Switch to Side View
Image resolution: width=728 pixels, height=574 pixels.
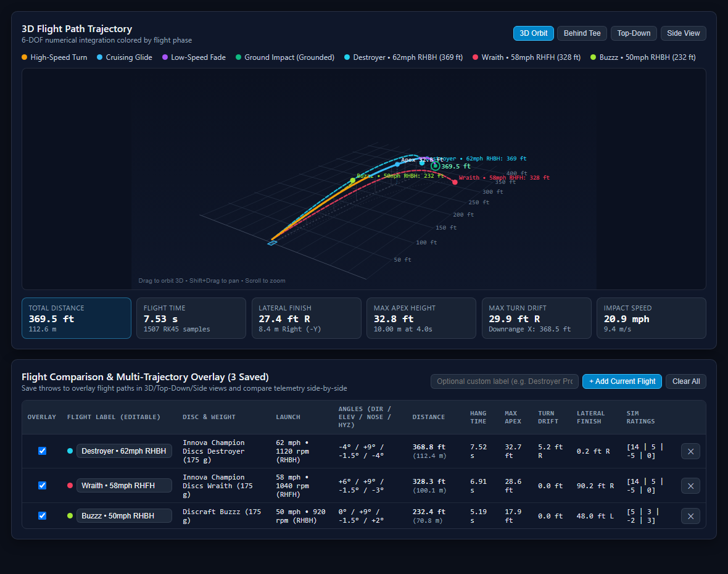(x=683, y=33)
